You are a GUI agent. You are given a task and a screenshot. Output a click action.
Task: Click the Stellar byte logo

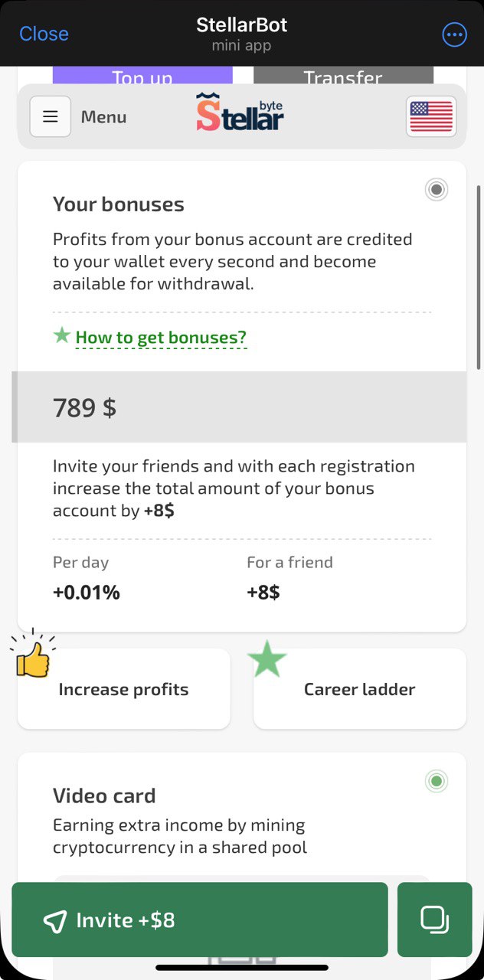point(240,113)
